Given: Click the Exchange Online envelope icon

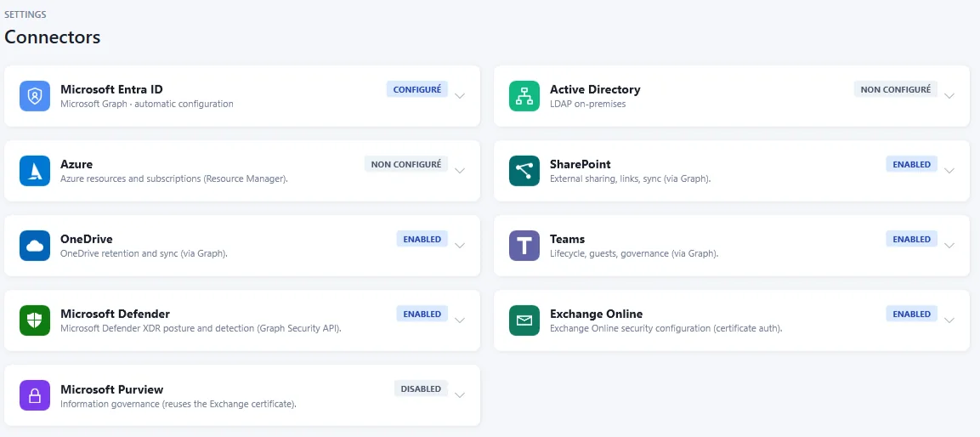Looking at the screenshot, I should 524,321.
